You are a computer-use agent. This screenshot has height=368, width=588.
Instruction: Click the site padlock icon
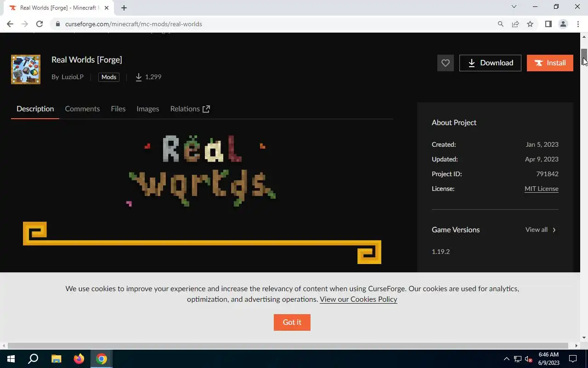[x=57, y=24]
